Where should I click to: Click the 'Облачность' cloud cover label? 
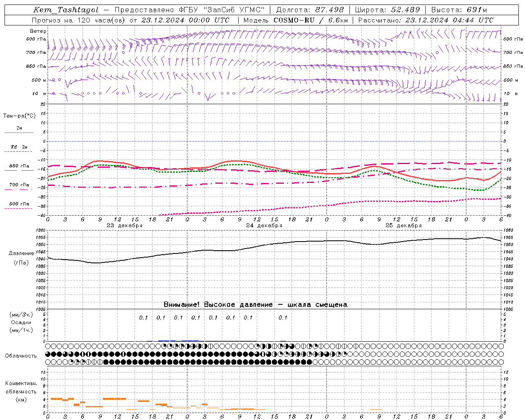21,356
